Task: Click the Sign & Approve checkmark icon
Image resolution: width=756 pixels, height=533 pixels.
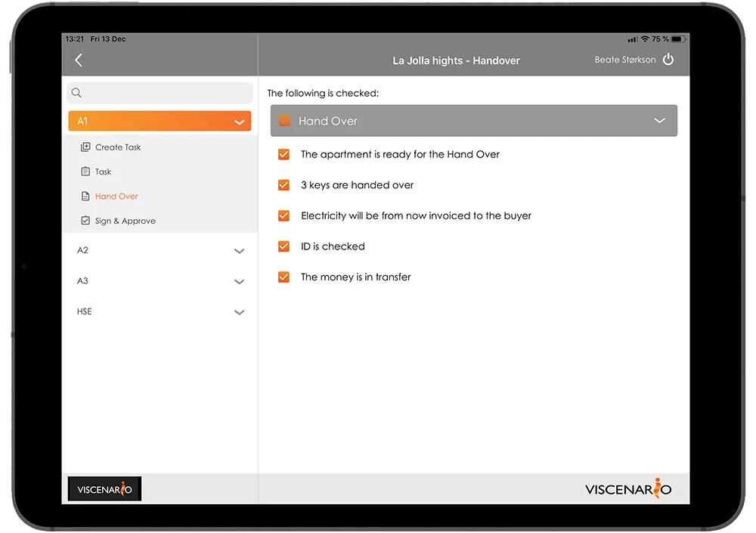Action: pos(85,221)
